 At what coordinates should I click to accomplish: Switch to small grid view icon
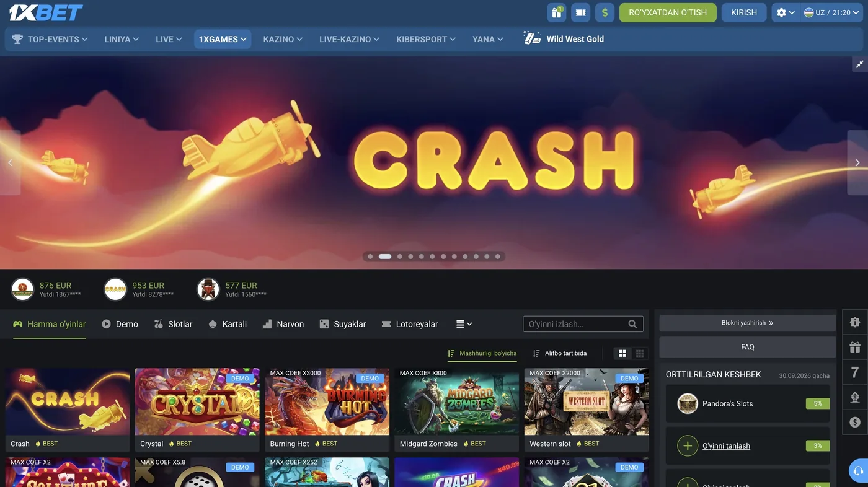coord(640,353)
